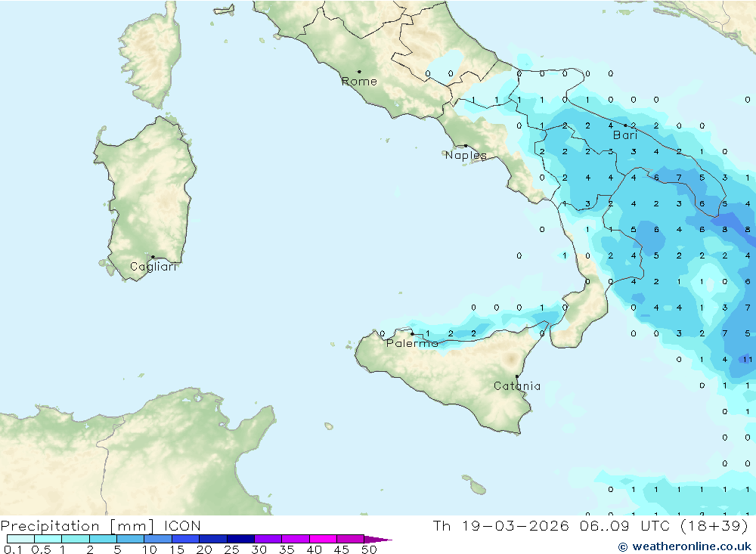Click the legend value 0.1
The width and height of the screenshot is (756, 554).
pyautogui.click(x=13, y=549)
